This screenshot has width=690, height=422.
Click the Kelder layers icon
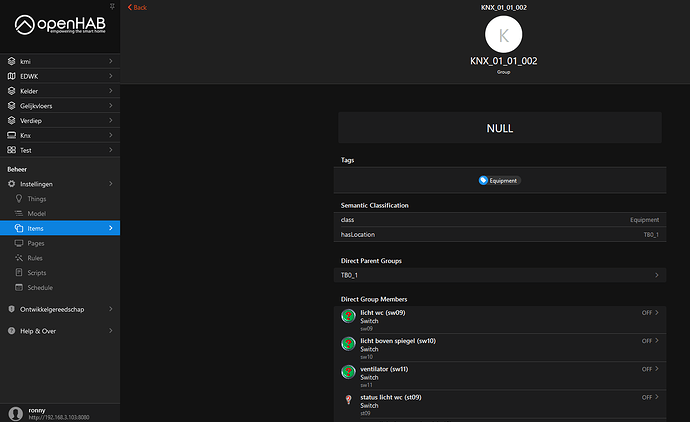click(x=11, y=91)
